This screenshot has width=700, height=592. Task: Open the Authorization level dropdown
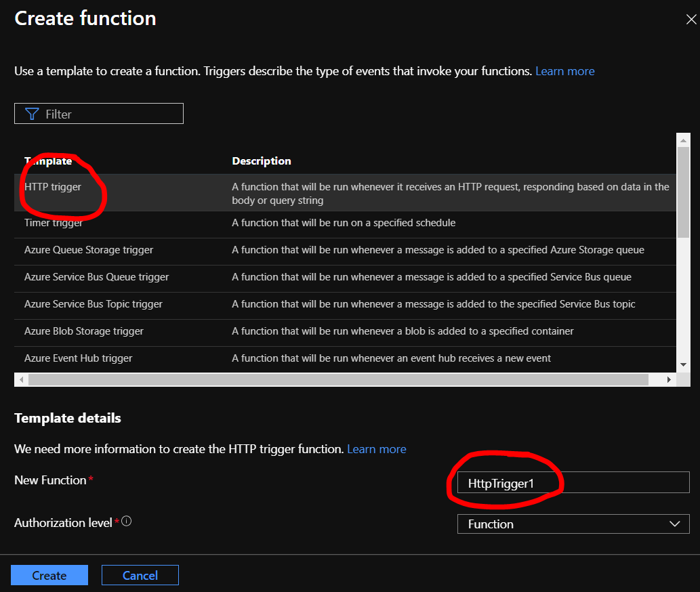(x=573, y=524)
